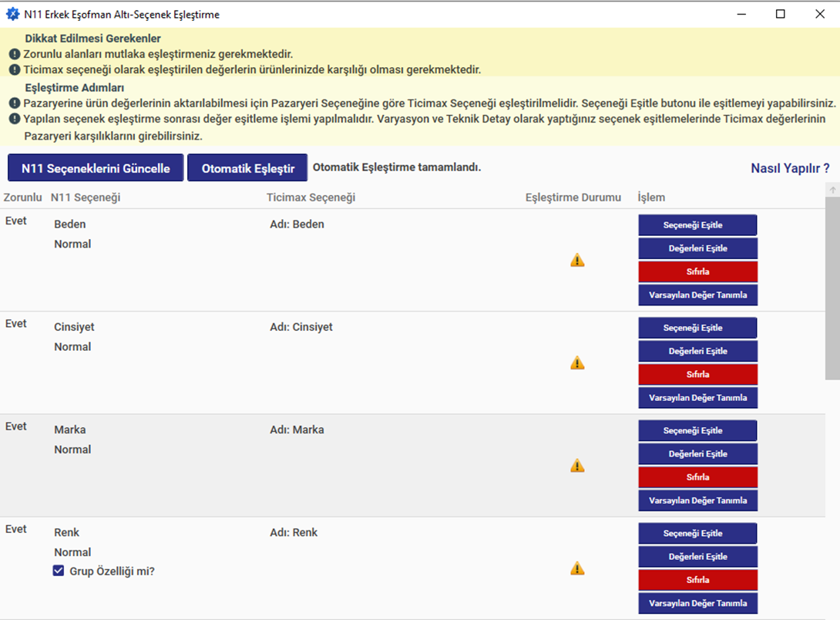This screenshot has width=840, height=620.
Task: Select the 'Adı: Cinsiyet' Ticimax option text
Action: pyautogui.click(x=301, y=327)
